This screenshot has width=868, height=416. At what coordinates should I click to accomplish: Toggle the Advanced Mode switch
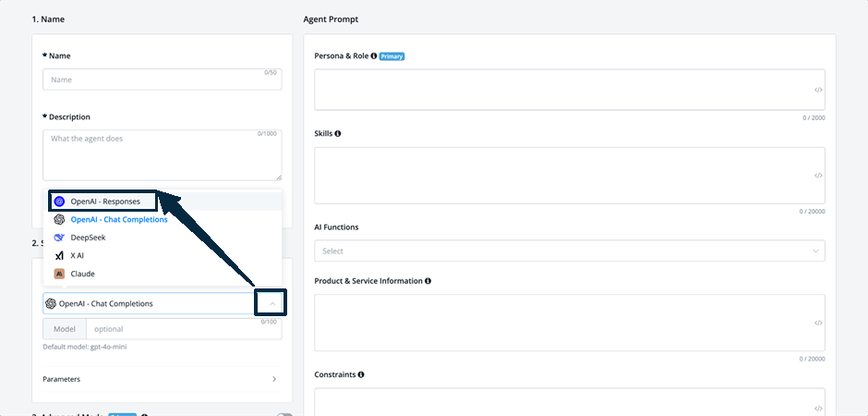(284, 414)
